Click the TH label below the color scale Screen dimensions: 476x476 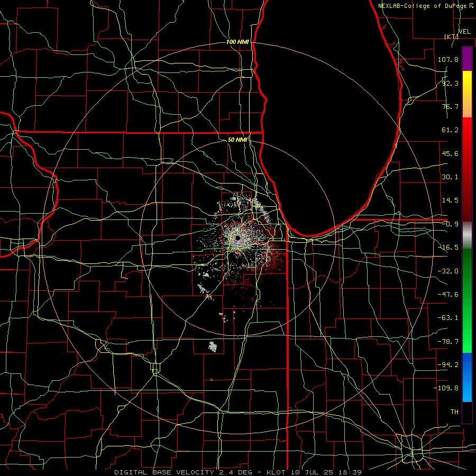pyautogui.click(x=454, y=412)
